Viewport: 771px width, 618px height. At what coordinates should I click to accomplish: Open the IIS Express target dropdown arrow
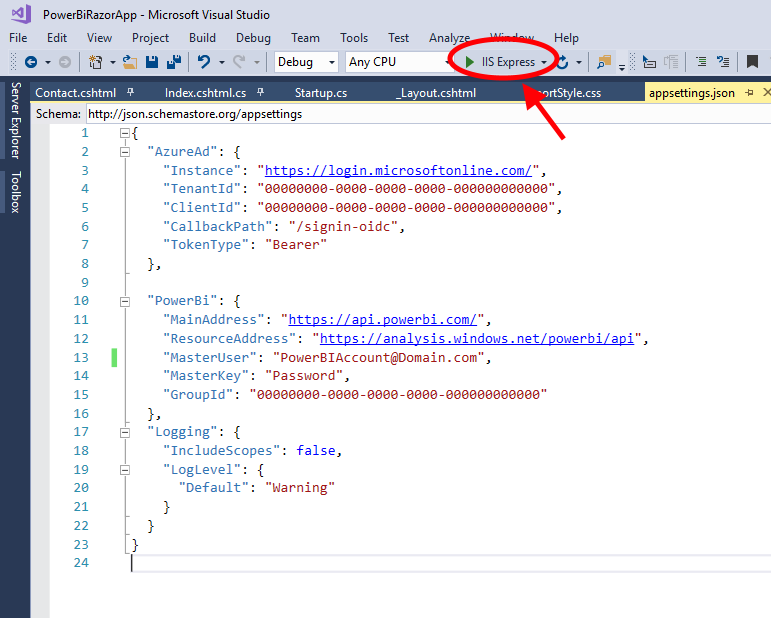coord(544,62)
